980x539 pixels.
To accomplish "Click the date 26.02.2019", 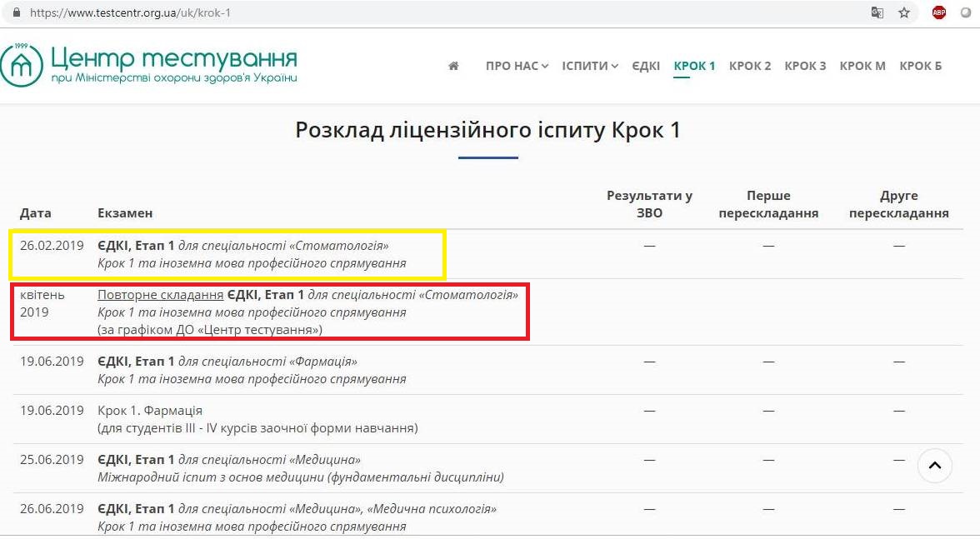I will click(x=52, y=246).
